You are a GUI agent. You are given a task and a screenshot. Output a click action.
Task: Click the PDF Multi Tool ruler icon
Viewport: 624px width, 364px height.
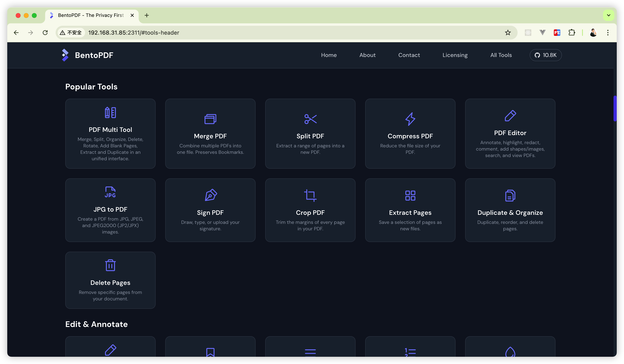pyautogui.click(x=110, y=113)
